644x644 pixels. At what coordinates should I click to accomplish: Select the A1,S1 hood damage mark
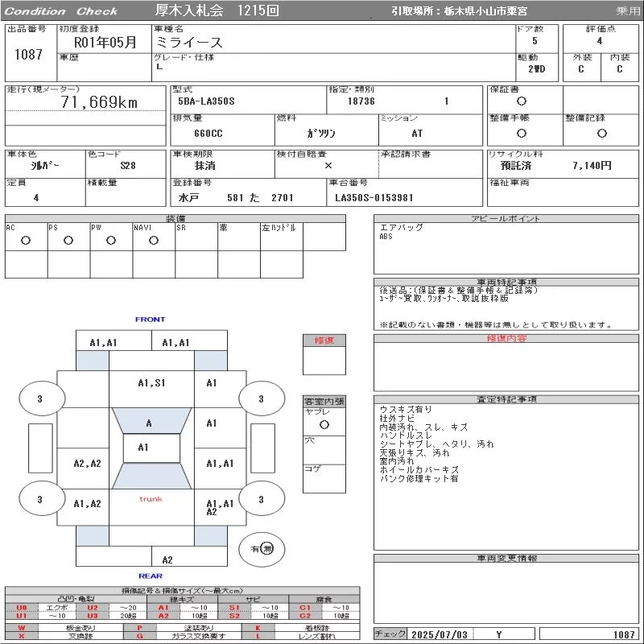[x=151, y=383]
